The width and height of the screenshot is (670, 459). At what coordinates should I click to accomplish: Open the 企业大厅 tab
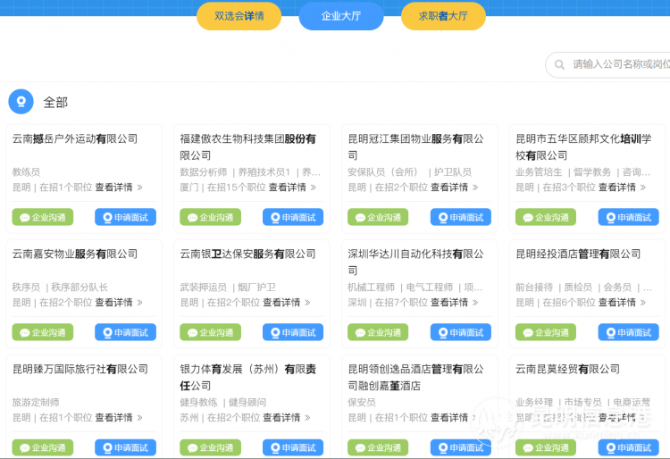coord(340,16)
